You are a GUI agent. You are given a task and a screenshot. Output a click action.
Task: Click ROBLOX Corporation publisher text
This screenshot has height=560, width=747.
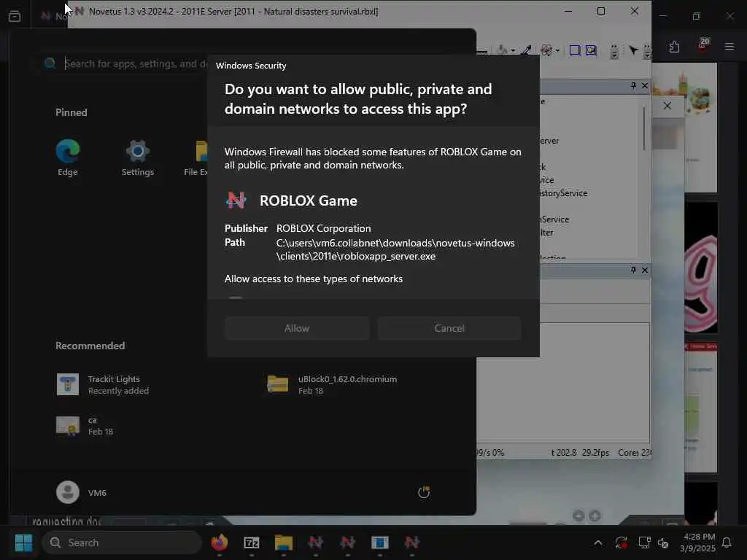(x=323, y=228)
